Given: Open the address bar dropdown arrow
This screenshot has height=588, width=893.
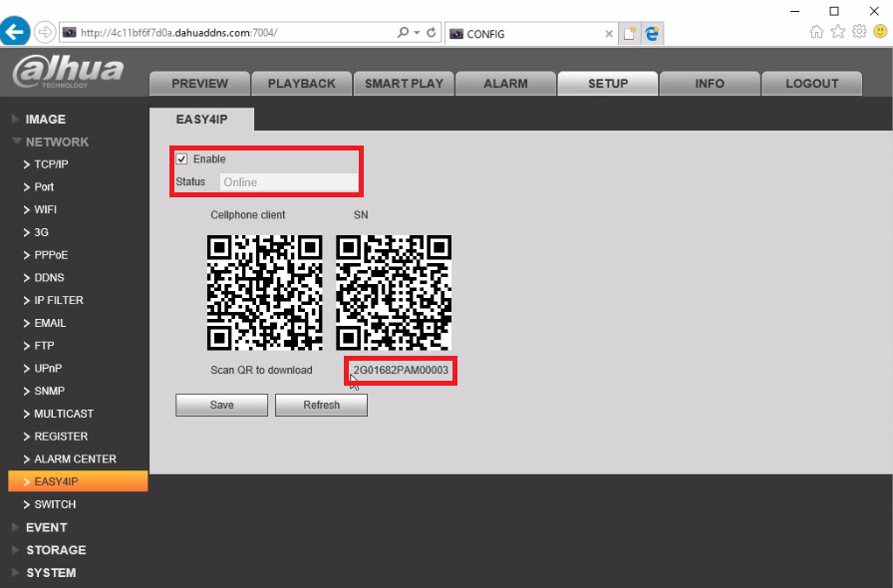Looking at the screenshot, I should [x=417, y=33].
